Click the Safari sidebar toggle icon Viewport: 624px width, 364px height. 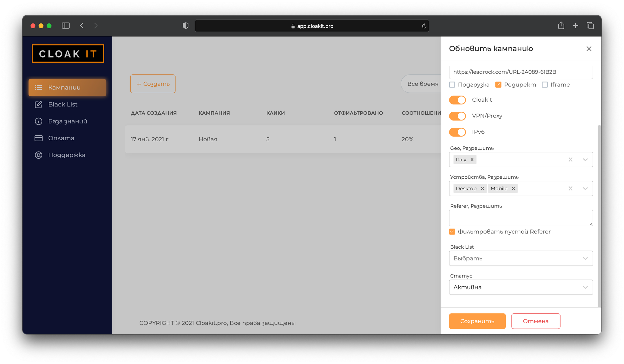pos(66,26)
